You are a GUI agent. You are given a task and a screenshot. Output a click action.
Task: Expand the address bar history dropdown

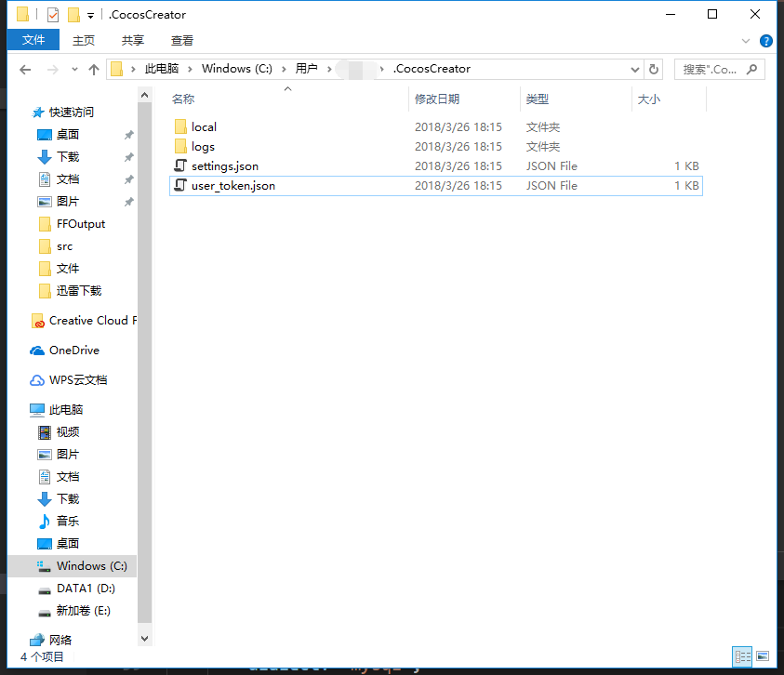tap(635, 70)
